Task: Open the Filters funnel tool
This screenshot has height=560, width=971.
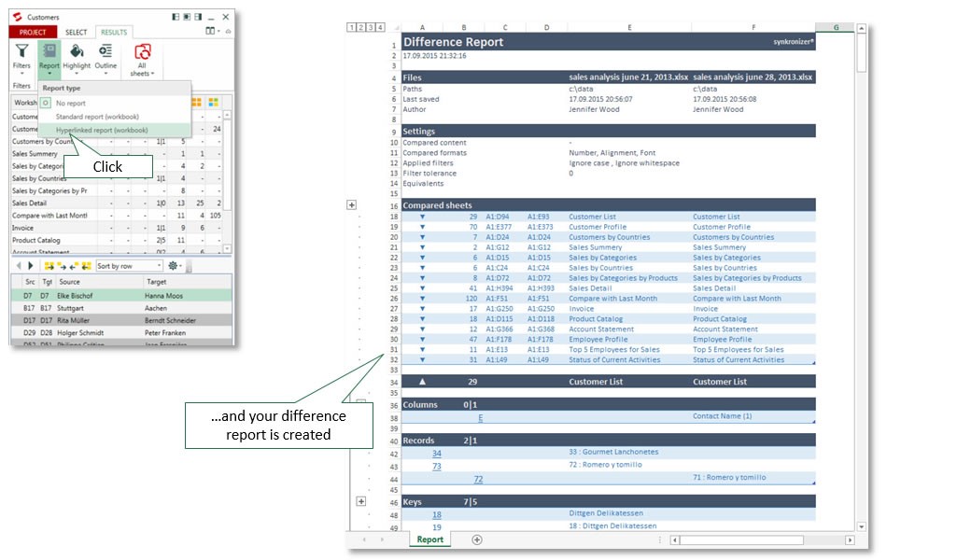Action: point(21,50)
